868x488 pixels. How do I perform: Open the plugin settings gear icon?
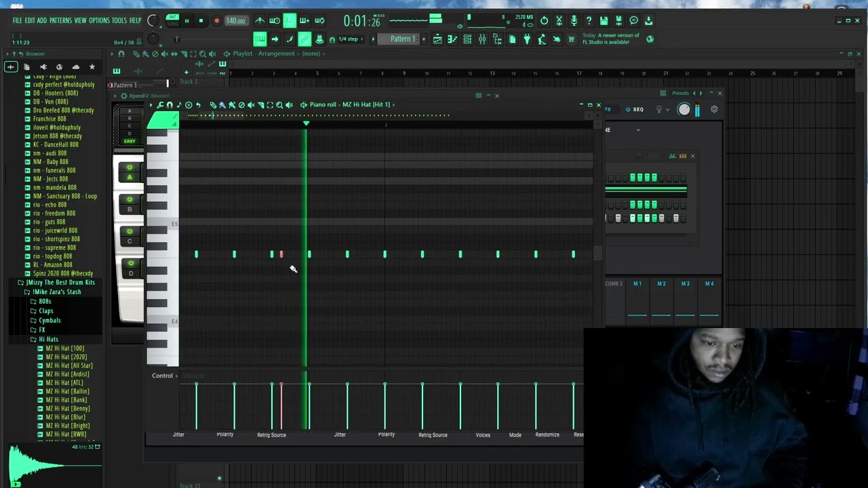click(714, 109)
